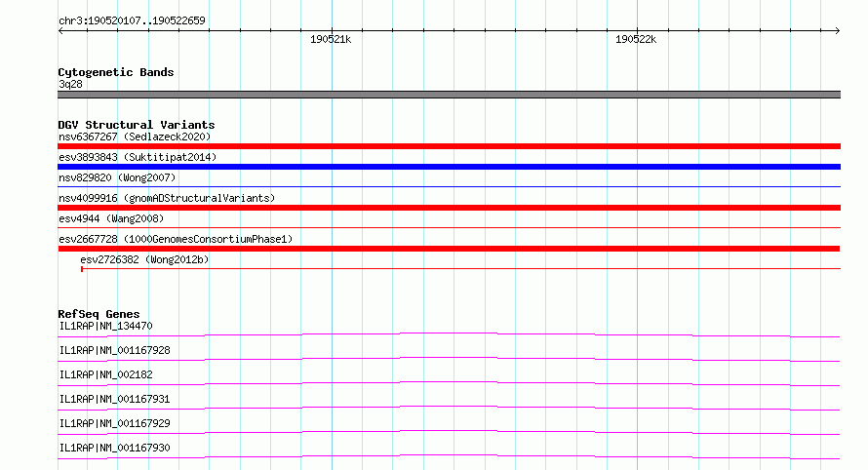Click the esv2726382 (Wong2012b) label
The height and width of the screenshot is (470, 868).
pyautogui.click(x=144, y=259)
